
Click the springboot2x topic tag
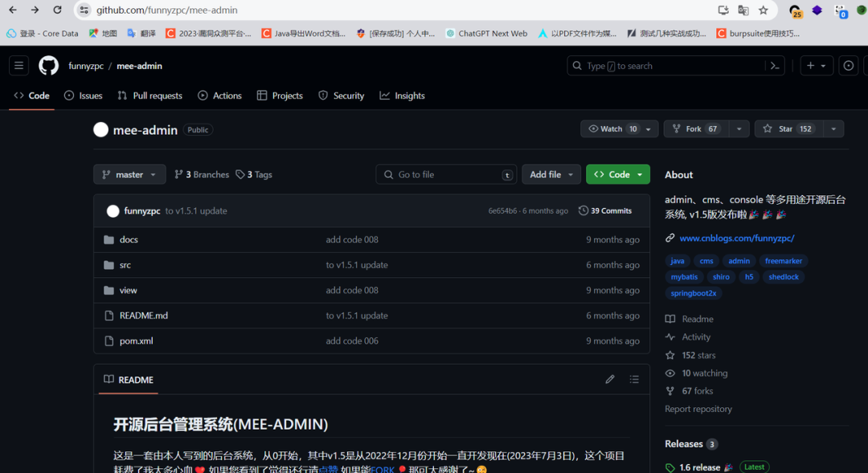pyautogui.click(x=694, y=293)
